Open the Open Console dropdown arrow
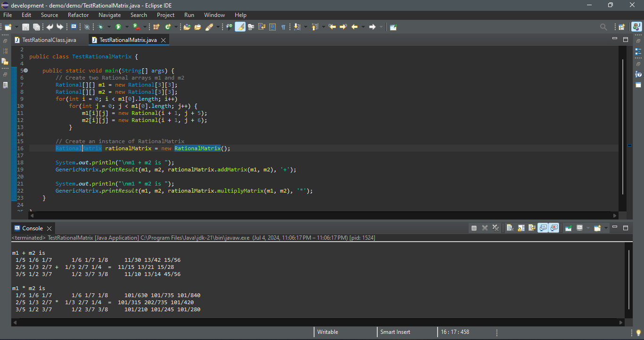 [x=606, y=228]
